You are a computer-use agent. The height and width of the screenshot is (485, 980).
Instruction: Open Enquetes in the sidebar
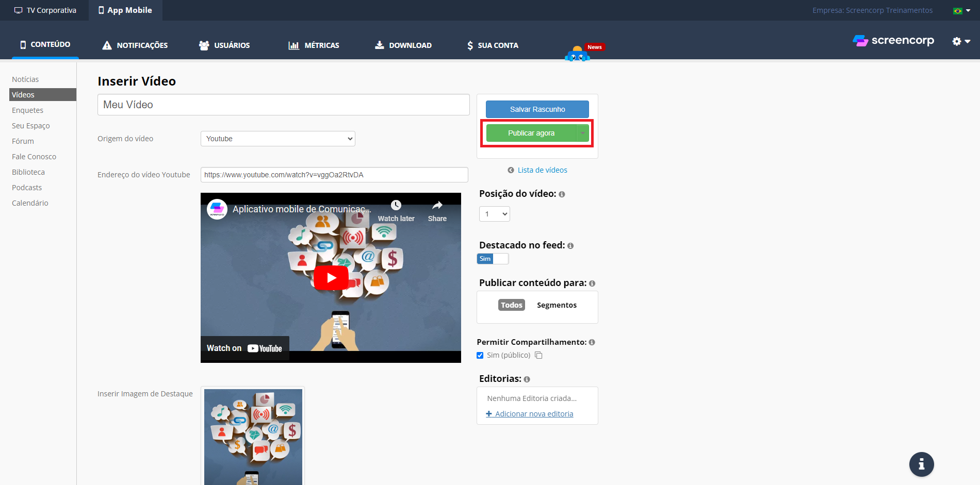coord(27,110)
